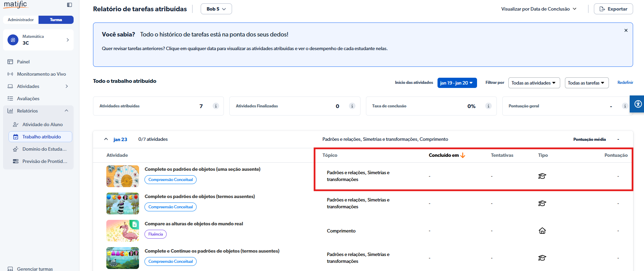The width and height of the screenshot is (644, 271).
Task: Click the Redefinir filters link
Action: 625,82
